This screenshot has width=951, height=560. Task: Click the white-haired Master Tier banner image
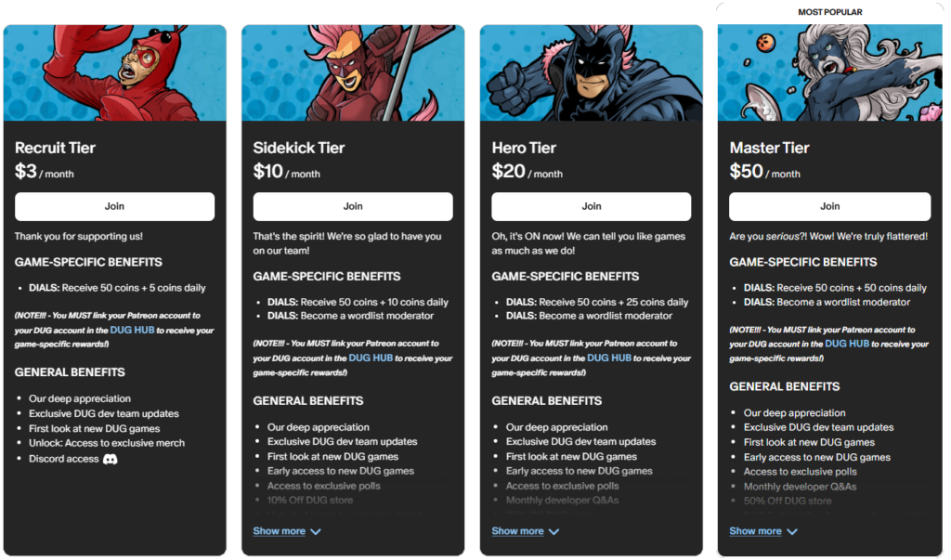tap(829, 72)
